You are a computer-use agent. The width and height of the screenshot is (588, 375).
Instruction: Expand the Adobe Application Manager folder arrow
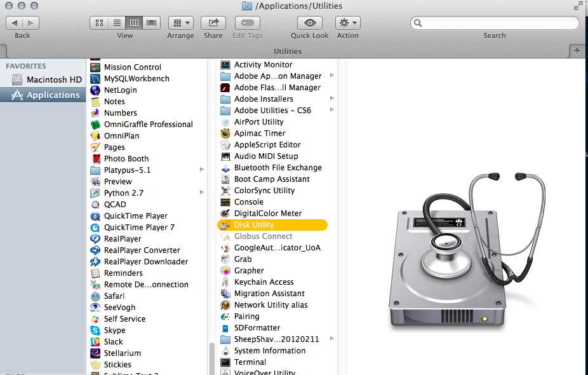[332, 76]
